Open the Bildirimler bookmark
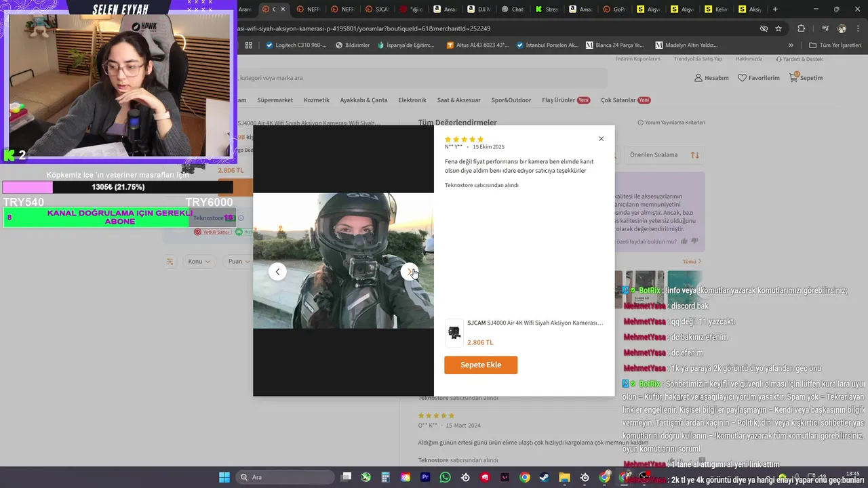 pyautogui.click(x=352, y=45)
